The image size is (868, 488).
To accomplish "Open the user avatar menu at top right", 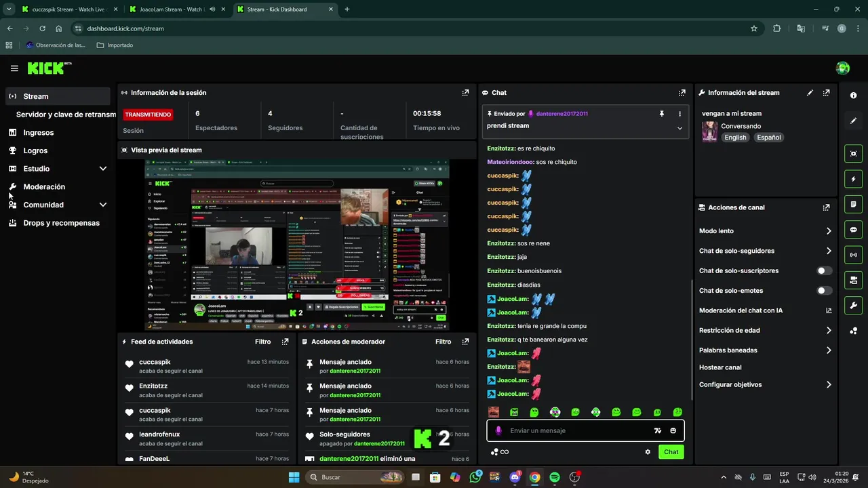I will click(x=843, y=68).
